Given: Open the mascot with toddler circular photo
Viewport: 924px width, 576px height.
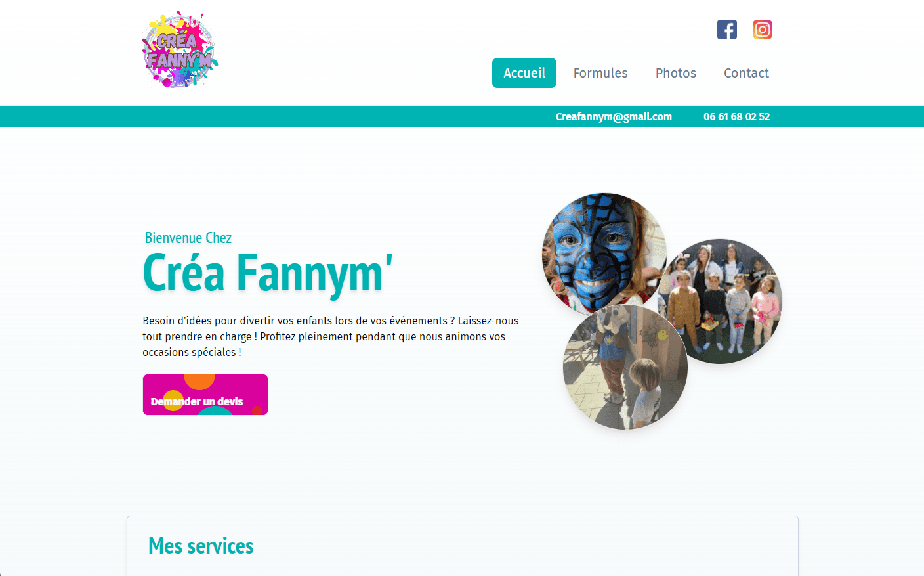Looking at the screenshot, I should click(x=625, y=367).
